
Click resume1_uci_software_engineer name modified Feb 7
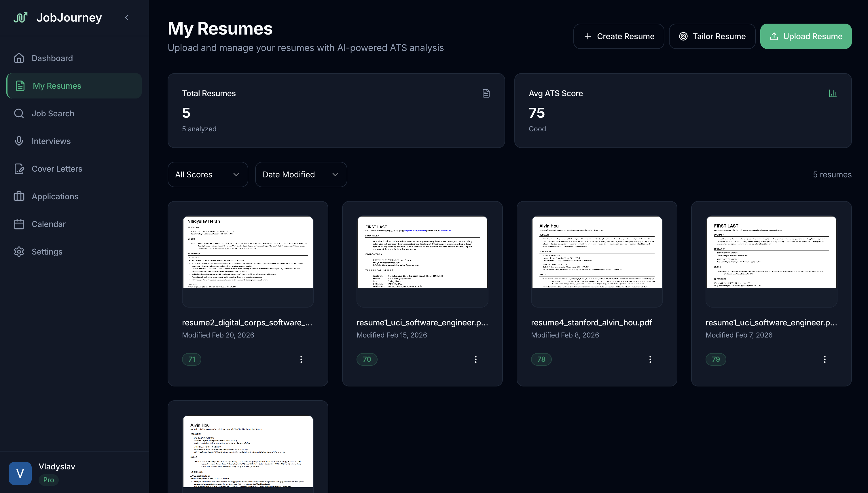pyautogui.click(x=771, y=322)
